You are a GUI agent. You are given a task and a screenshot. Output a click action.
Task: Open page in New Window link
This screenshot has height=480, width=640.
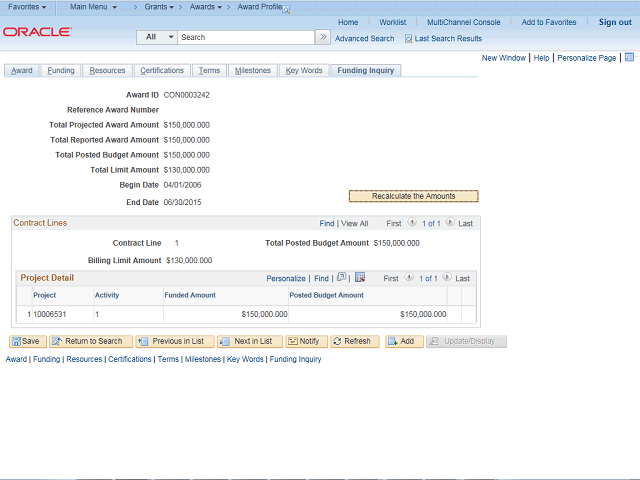tap(504, 58)
